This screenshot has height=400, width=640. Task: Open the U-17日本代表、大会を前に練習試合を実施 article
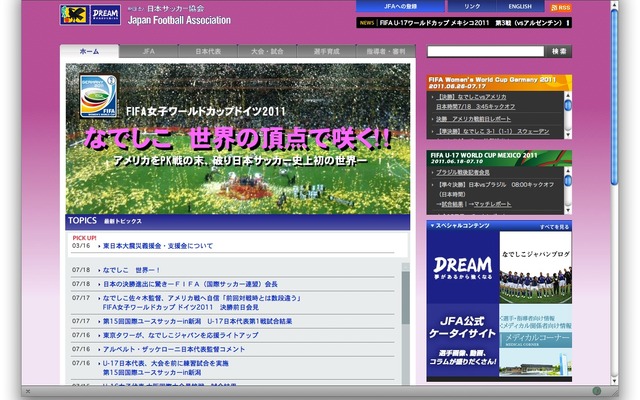click(x=166, y=367)
